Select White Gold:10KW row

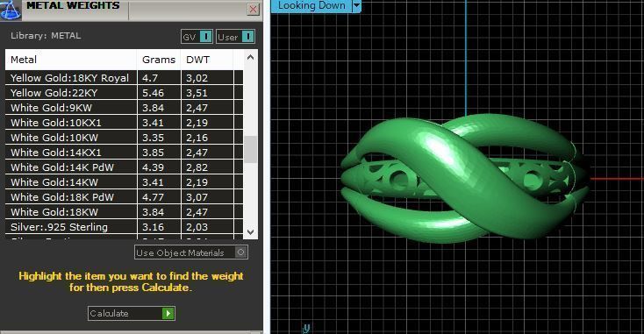124,138
